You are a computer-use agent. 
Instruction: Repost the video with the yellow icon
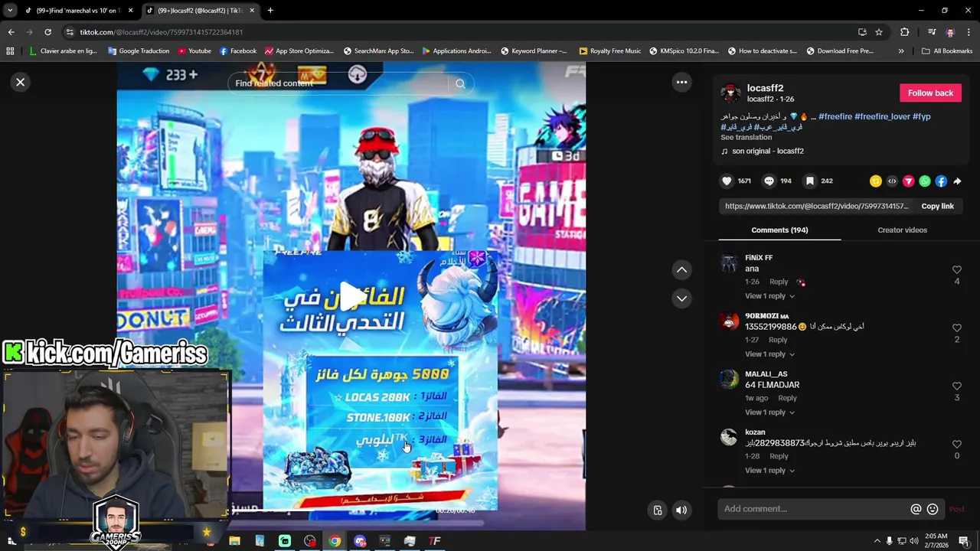point(875,181)
